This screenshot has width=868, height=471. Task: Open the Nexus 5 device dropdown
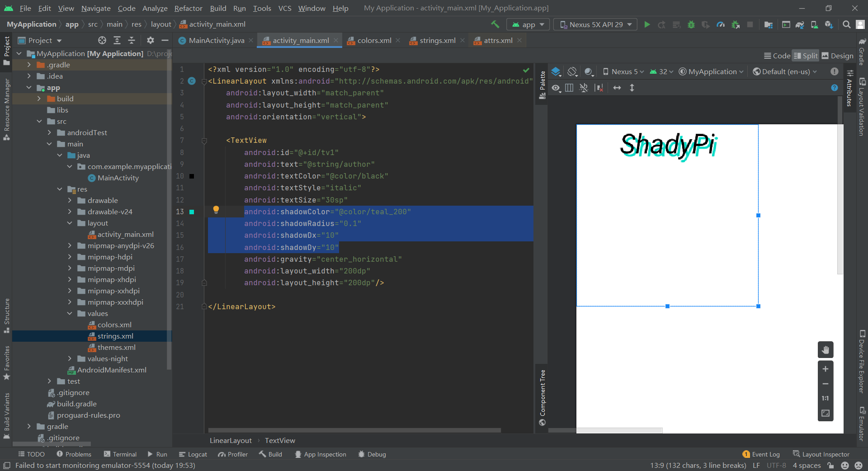623,71
